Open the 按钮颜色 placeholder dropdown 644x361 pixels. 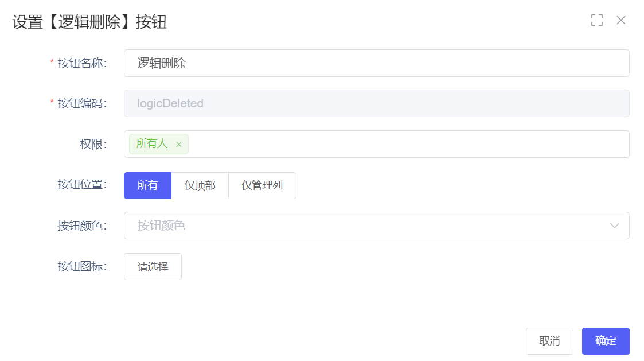click(x=367, y=226)
